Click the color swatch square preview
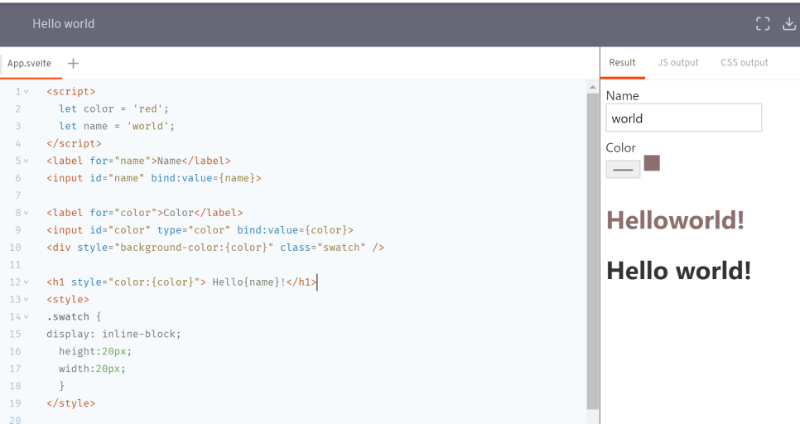Screen dimensions: 800x424 (x=652, y=163)
